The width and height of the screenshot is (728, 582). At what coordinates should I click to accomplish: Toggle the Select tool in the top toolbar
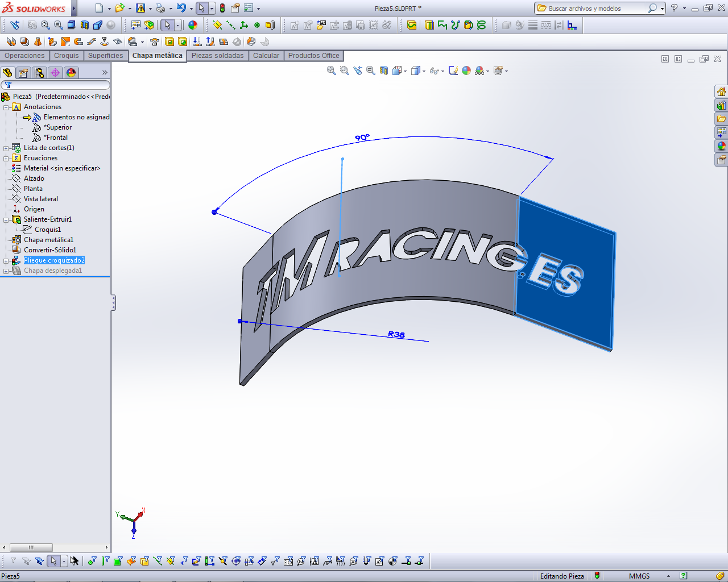pyautogui.click(x=201, y=8)
